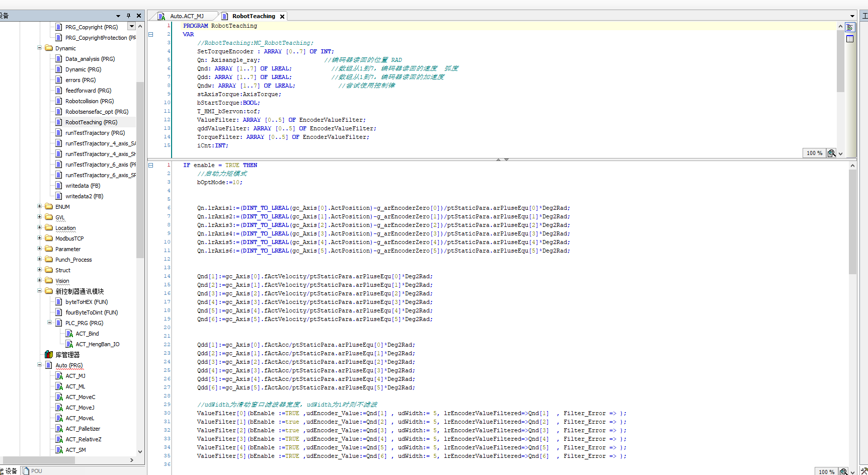Click the code editor zoom percentage box
868x475 pixels.
826,471
